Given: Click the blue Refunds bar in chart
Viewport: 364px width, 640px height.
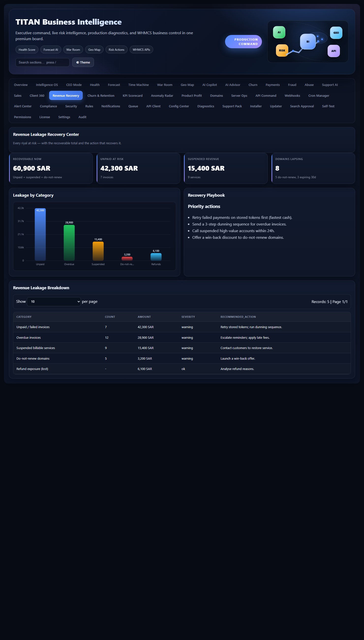Looking at the screenshot, I should pyautogui.click(x=156, y=257).
